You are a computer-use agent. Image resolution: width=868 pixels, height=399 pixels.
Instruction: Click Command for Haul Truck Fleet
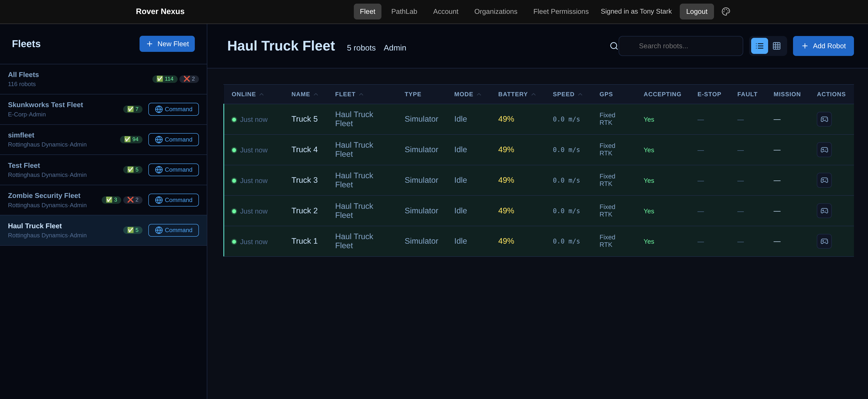click(174, 230)
